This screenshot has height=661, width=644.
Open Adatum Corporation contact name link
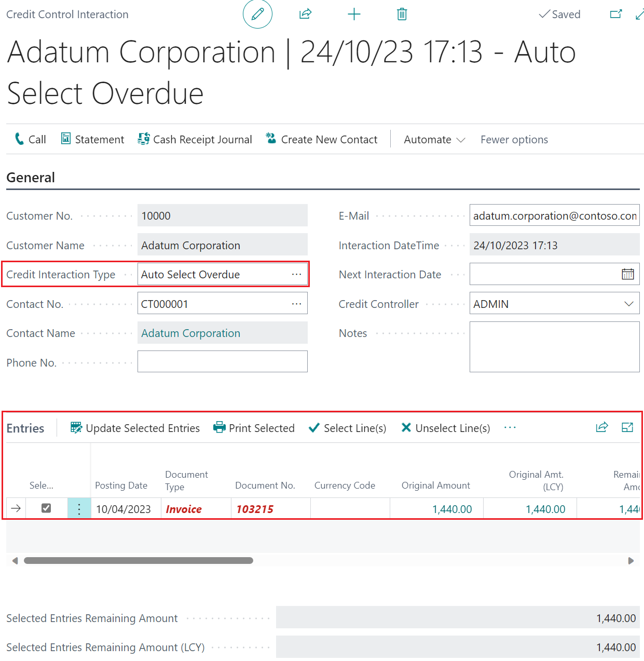click(x=190, y=333)
